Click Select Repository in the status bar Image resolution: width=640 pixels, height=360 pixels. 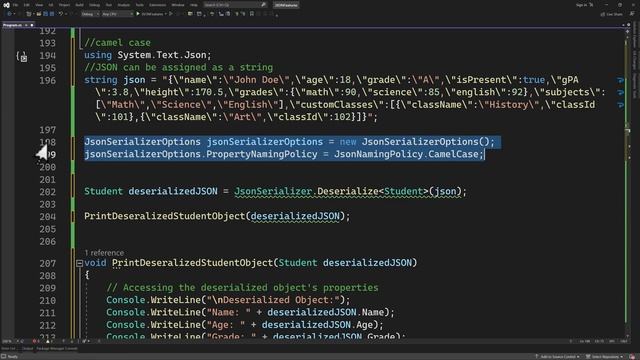[605, 357]
